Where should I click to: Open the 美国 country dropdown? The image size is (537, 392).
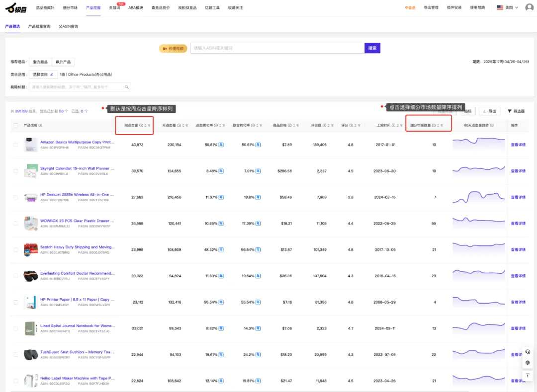[507, 7]
